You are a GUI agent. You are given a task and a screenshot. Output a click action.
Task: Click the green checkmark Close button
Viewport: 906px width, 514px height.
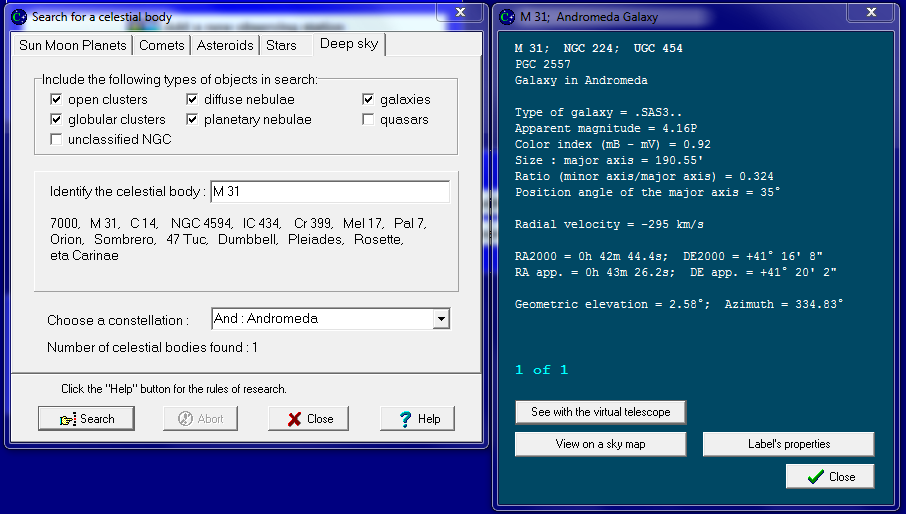point(830,477)
